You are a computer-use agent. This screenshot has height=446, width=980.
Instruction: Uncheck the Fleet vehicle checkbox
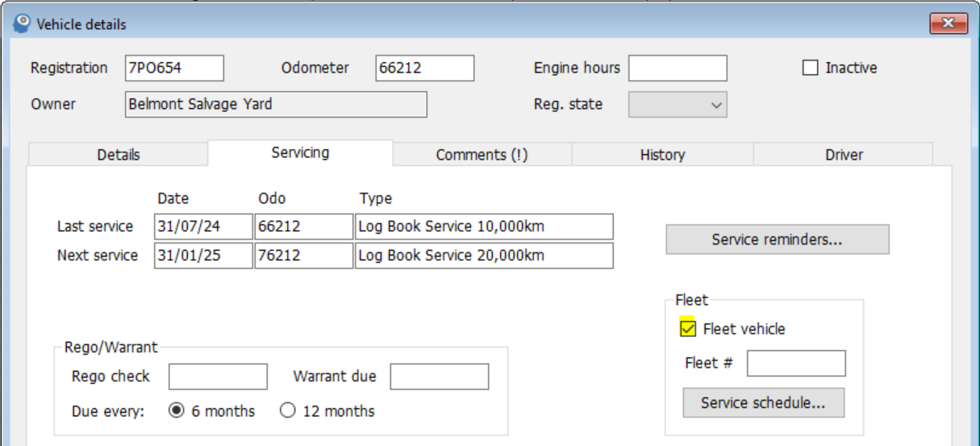click(688, 329)
